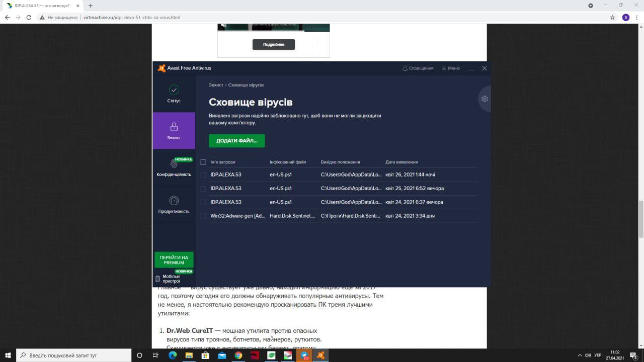Open Сповіщення notifications bell

418,68
